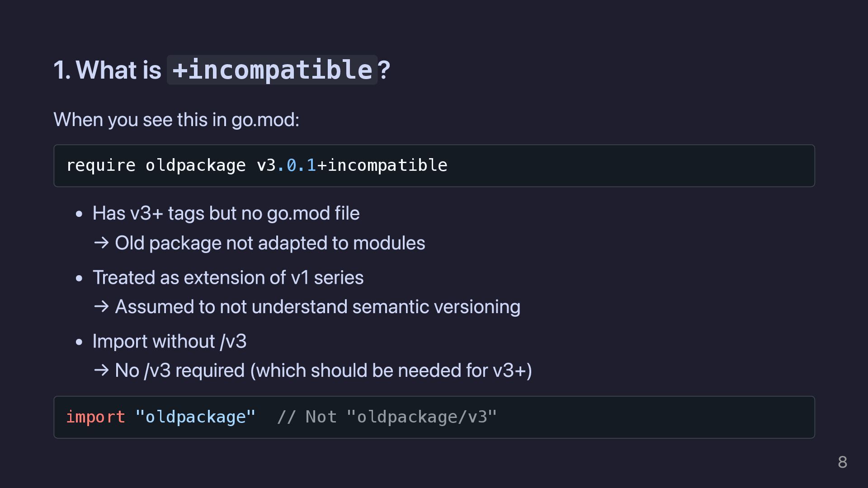
Task: Click the arrow before "Old package not adapted"
Action: 101,243
